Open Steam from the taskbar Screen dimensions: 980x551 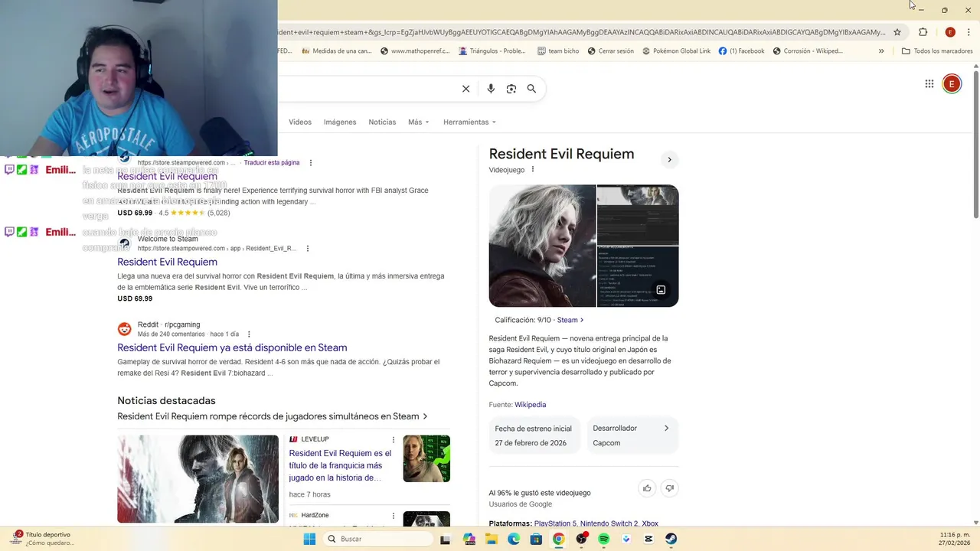pyautogui.click(x=671, y=539)
